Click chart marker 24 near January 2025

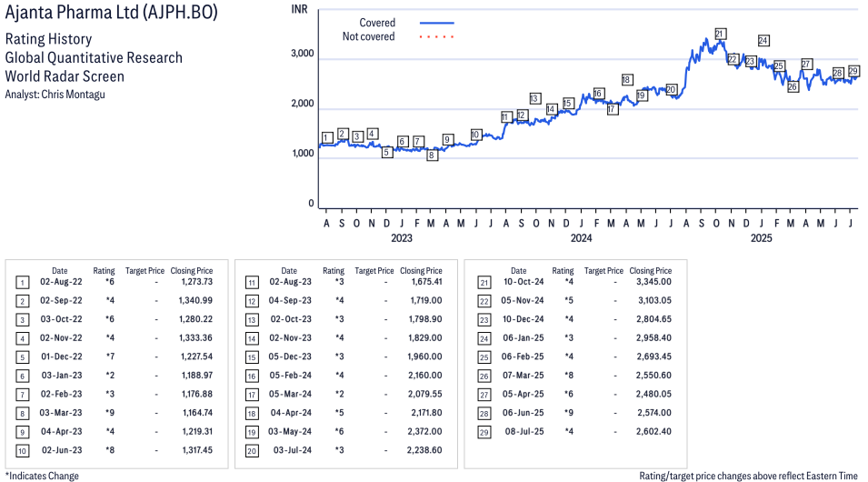pyautogui.click(x=763, y=40)
